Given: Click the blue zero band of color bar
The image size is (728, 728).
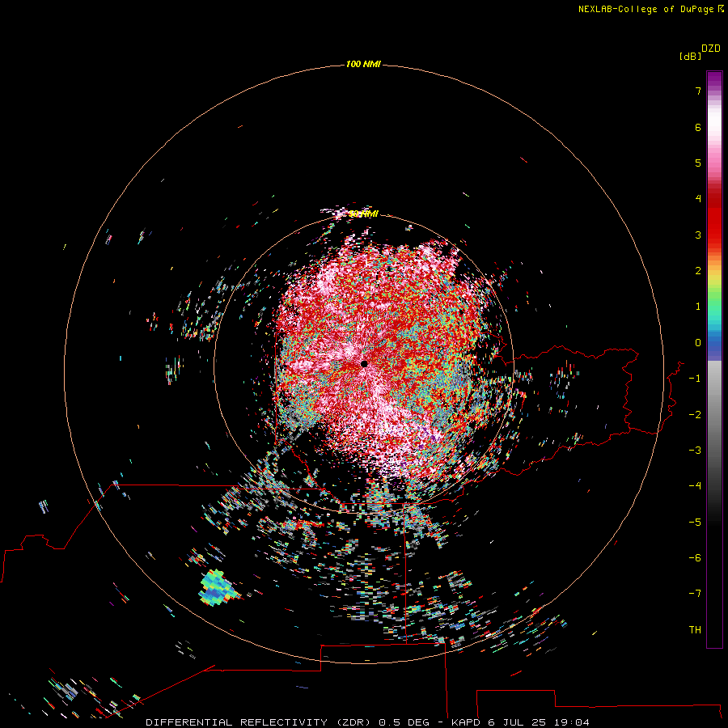Looking at the screenshot, I should tap(714, 344).
